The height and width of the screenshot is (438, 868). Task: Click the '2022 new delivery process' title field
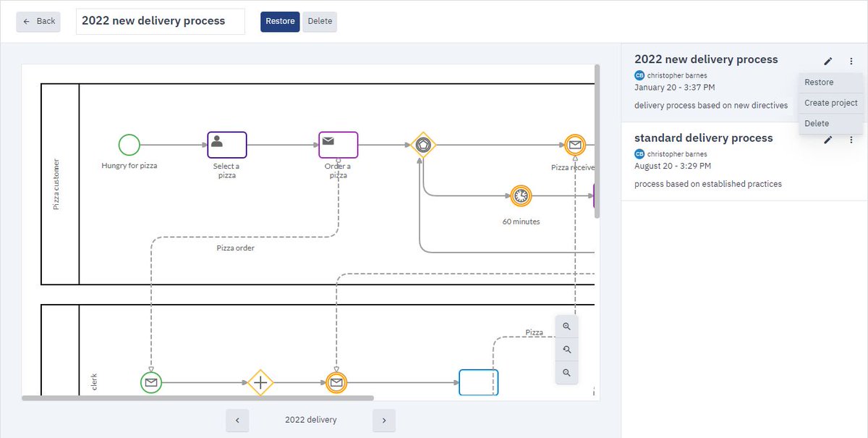tap(160, 21)
